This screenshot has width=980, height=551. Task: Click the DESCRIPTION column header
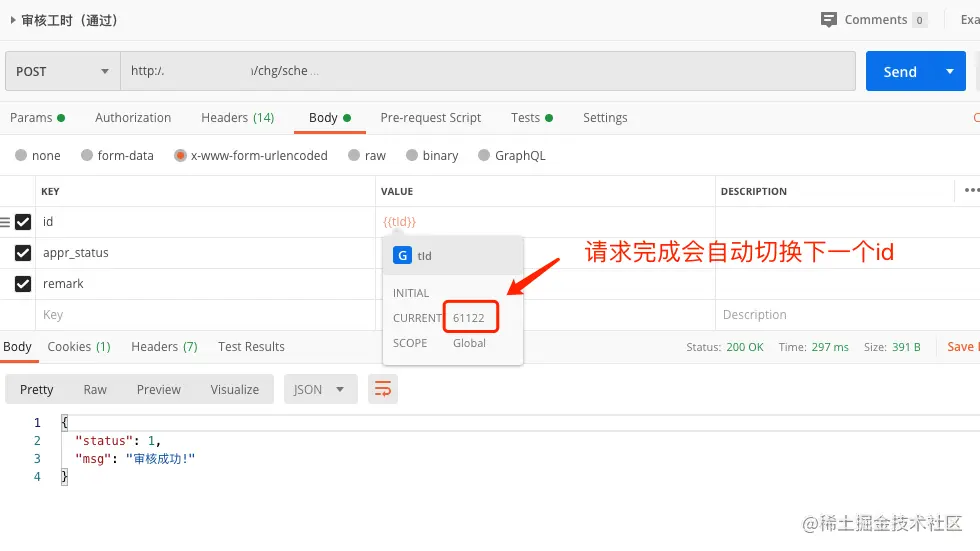click(754, 191)
